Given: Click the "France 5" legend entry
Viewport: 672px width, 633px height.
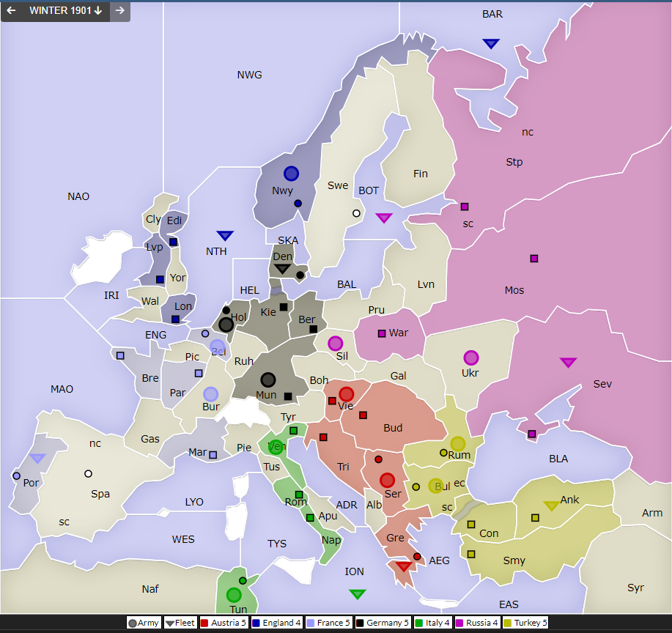Looking at the screenshot, I should (x=329, y=623).
